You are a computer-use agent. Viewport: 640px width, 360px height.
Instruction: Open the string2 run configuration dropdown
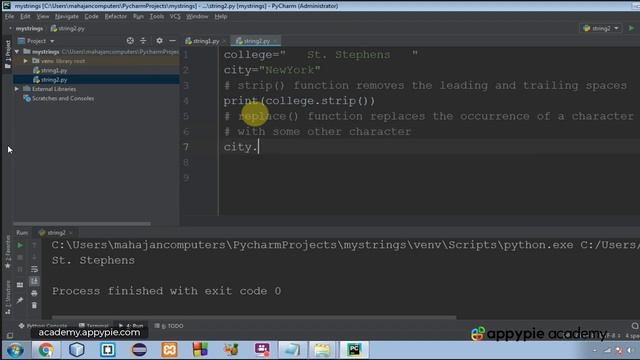[x=601, y=28]
